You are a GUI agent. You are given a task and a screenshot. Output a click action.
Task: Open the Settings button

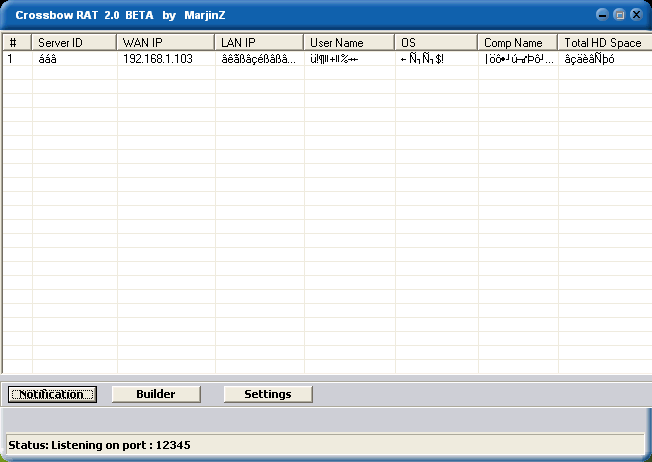(267, 394)
